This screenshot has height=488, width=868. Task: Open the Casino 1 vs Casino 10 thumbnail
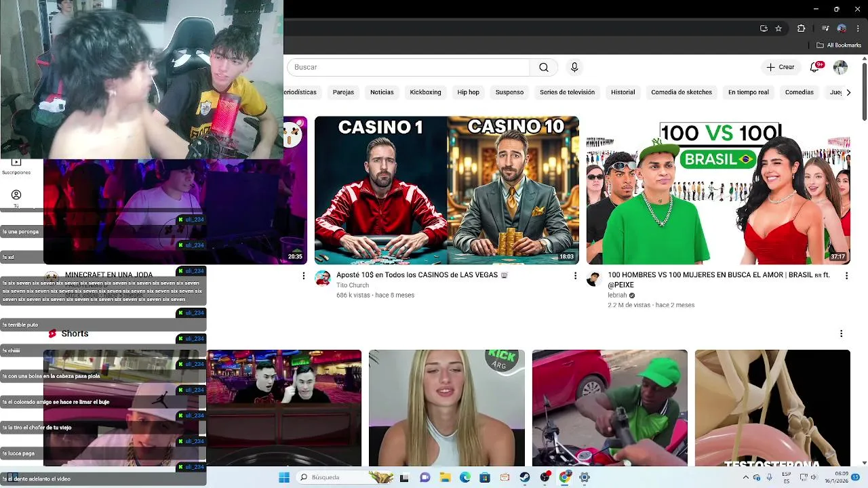[x=447, y=190]
